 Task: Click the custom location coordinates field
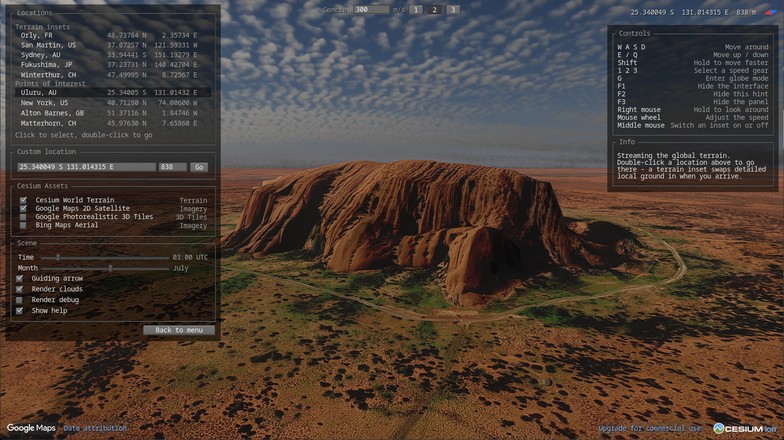[86, 167]
